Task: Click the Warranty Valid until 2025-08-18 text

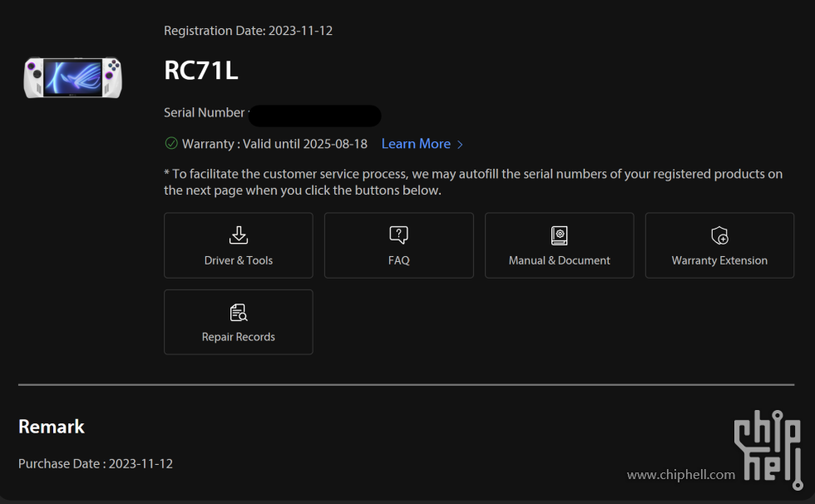Action: (274, 144)
